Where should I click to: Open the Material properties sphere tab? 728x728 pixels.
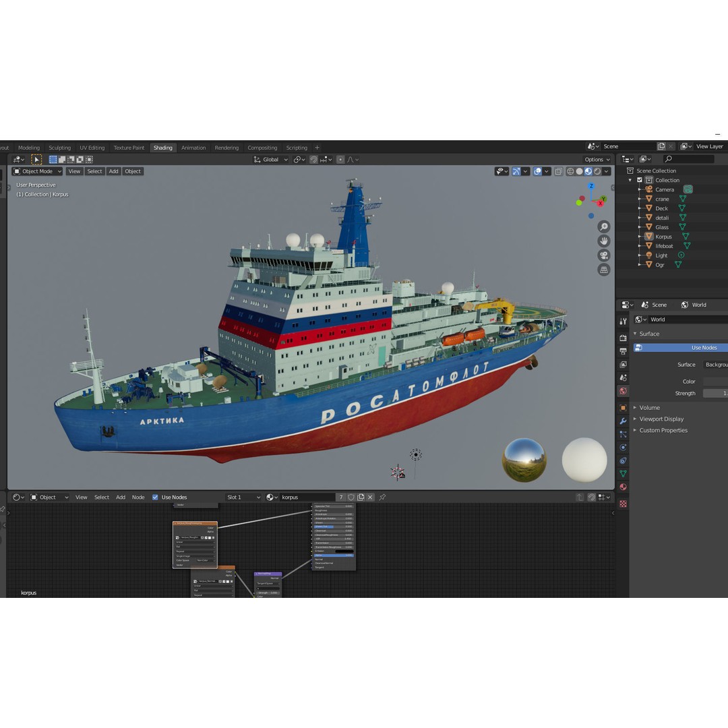623,487
